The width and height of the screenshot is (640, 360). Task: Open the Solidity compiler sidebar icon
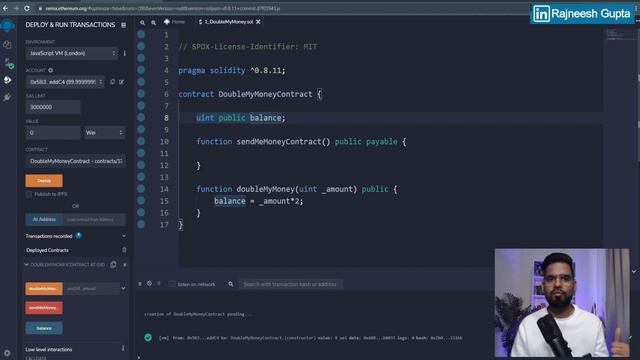(8, 63)
